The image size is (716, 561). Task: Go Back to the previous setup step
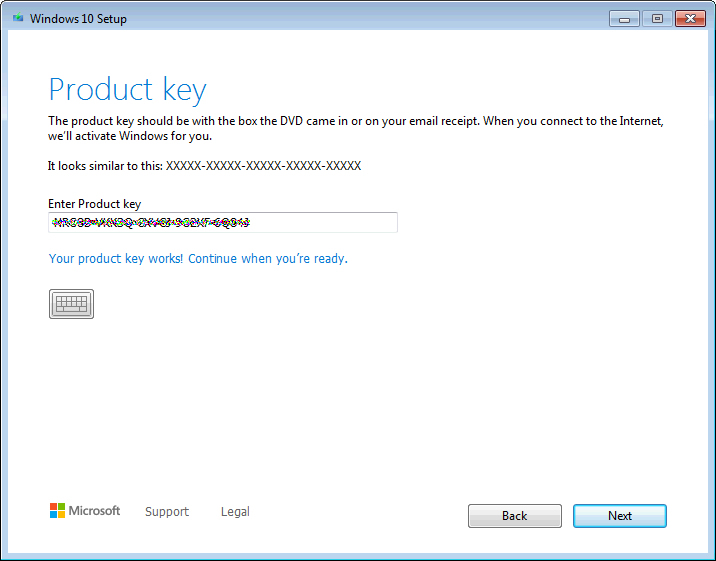coord(515,516)
